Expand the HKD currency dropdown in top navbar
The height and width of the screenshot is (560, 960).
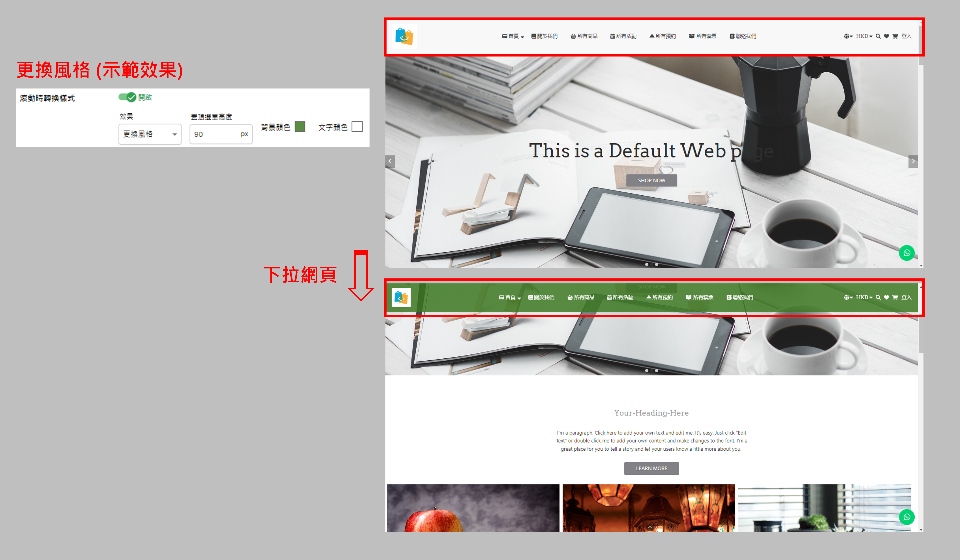coord(864,36)
